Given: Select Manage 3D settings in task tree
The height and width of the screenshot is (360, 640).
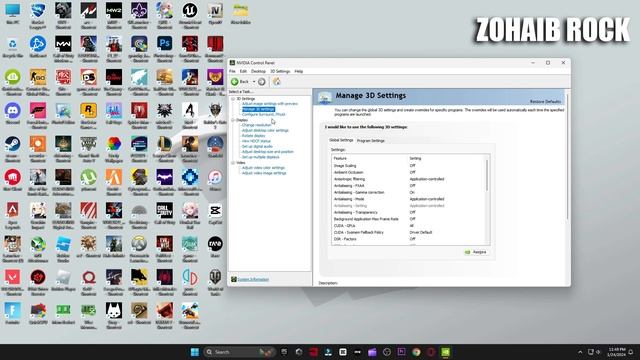Looking at the screenshot, I should (258, 109).
